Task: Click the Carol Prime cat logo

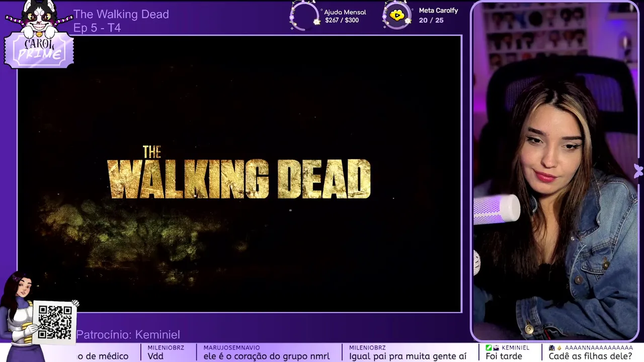Action: pos(39,34)
